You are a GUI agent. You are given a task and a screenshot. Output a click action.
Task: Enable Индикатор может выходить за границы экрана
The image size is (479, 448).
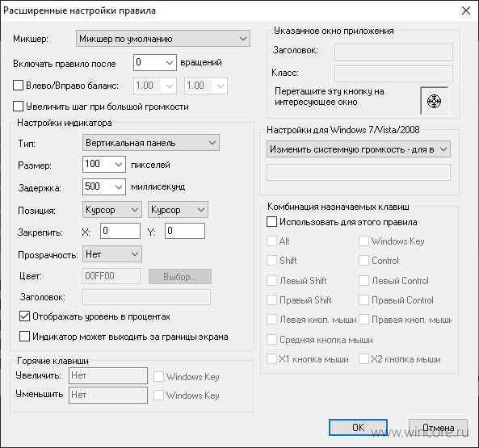(x=24, y=337)
